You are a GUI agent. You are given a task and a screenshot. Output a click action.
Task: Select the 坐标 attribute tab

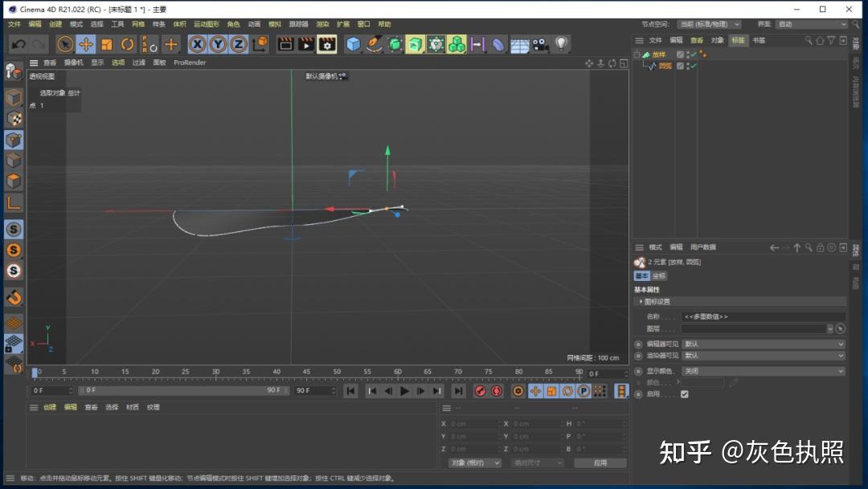pyautogui.click(x=659, y=276)
